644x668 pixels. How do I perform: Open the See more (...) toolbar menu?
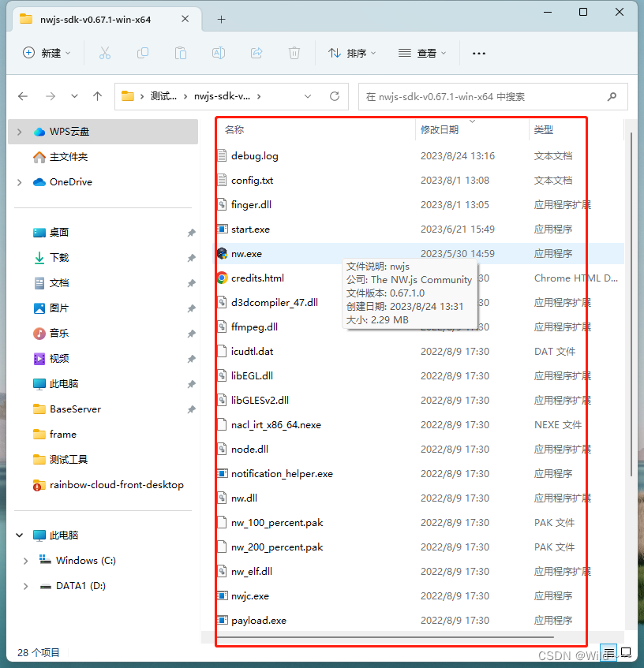pos(478,53)
